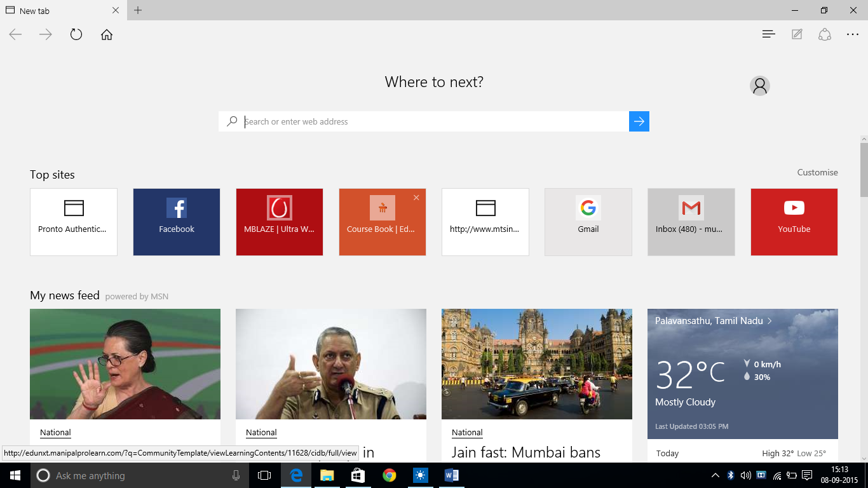Viewport: 868px width, 488px height.
Task: Open a new tab with plus button
Action: pyautogui.click(x=138, y=10)
